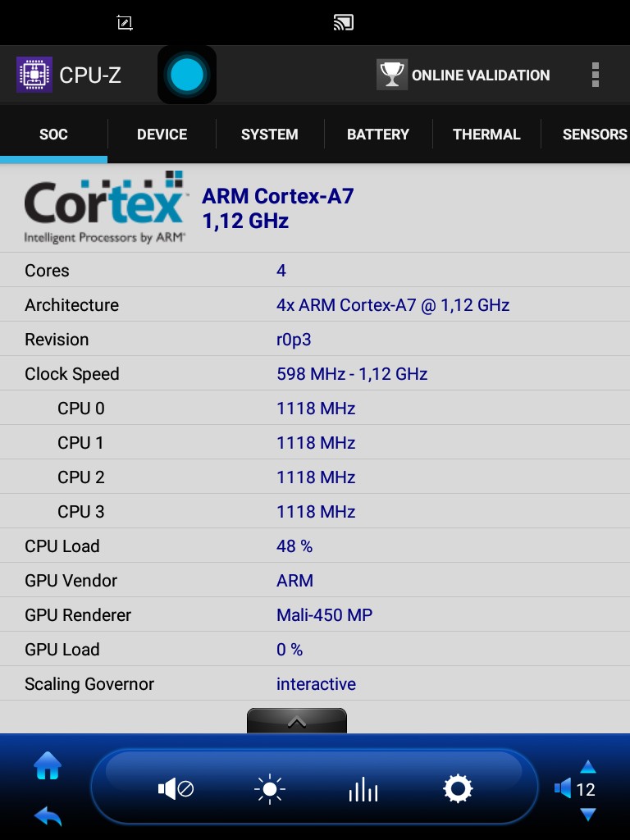Tap the CPU 3 row label
This screenshot has height=840, width=630.
point(81,512)
